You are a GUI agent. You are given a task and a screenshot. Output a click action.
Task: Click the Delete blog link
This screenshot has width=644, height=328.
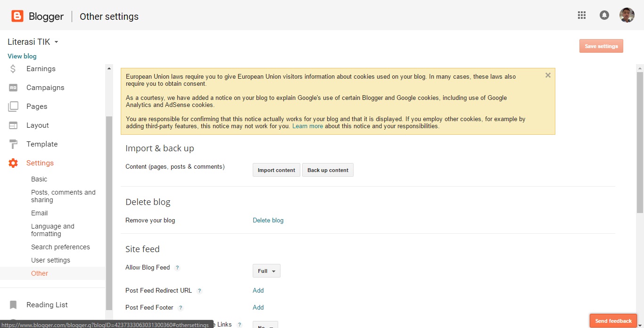[x=268, y=220]
